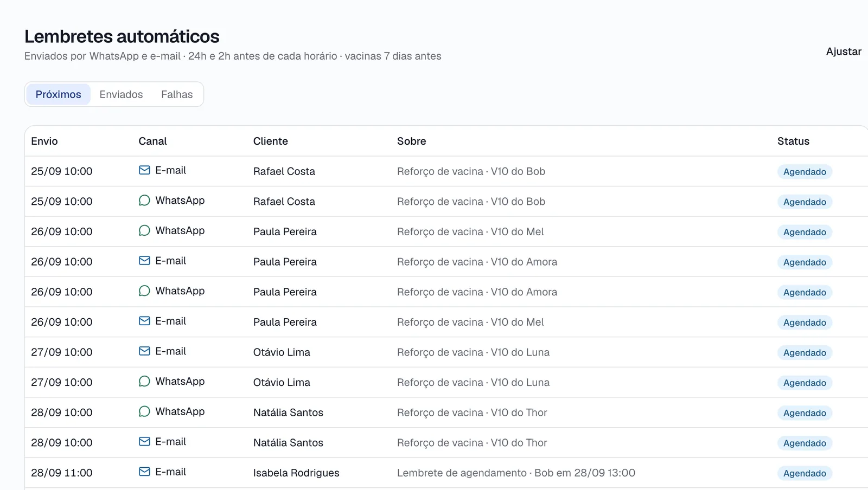This screenshot has height=490, width=868.
Task: Click the email icon in Rafael Costa's row
Action: (144, 170)
